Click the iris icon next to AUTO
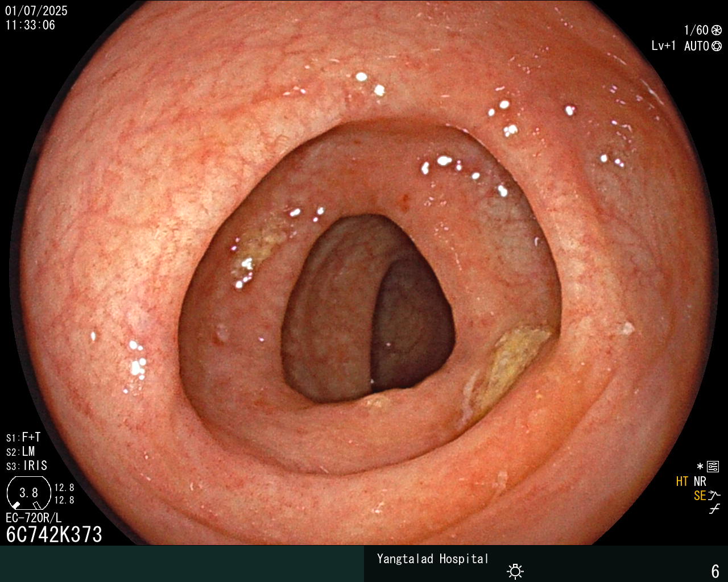The image size is (728, 582). [x=717, y=46]
